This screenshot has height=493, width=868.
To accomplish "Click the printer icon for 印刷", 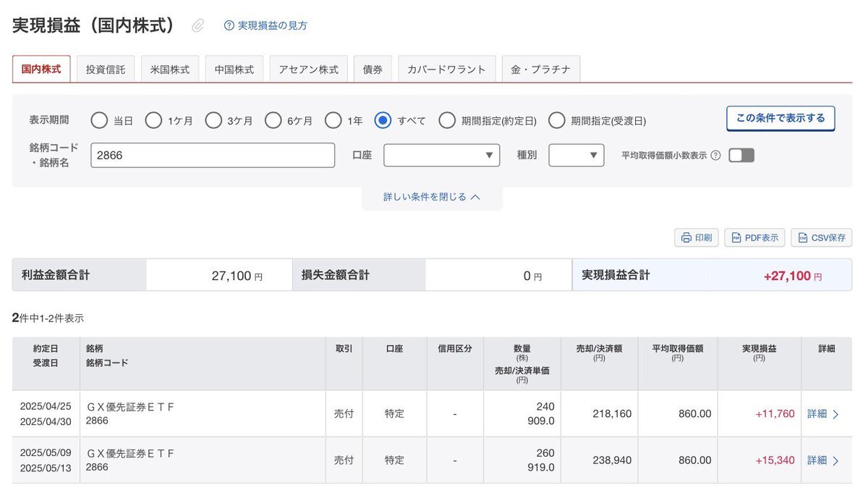I will tap(684, 237).
